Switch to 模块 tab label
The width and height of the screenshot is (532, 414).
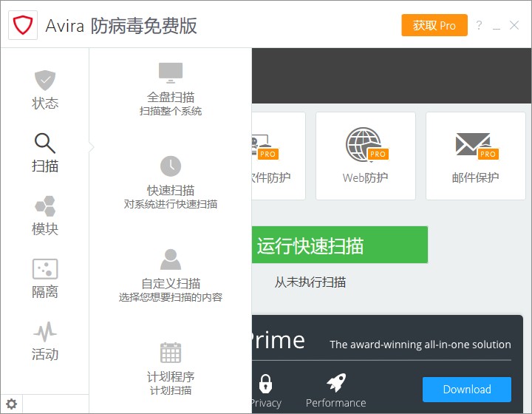tap(45, 229)
